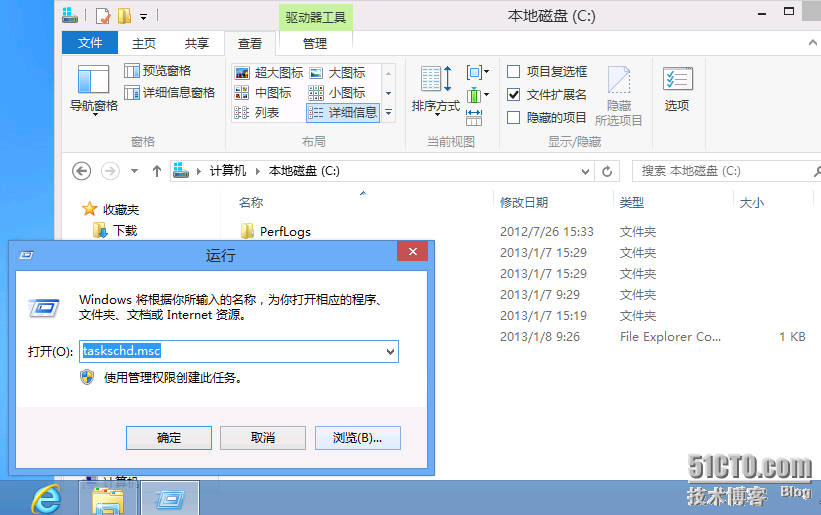
Task: Click 浏览(B)... in the Run dialog
Action: pyautogui.click(x=358, y=438)
